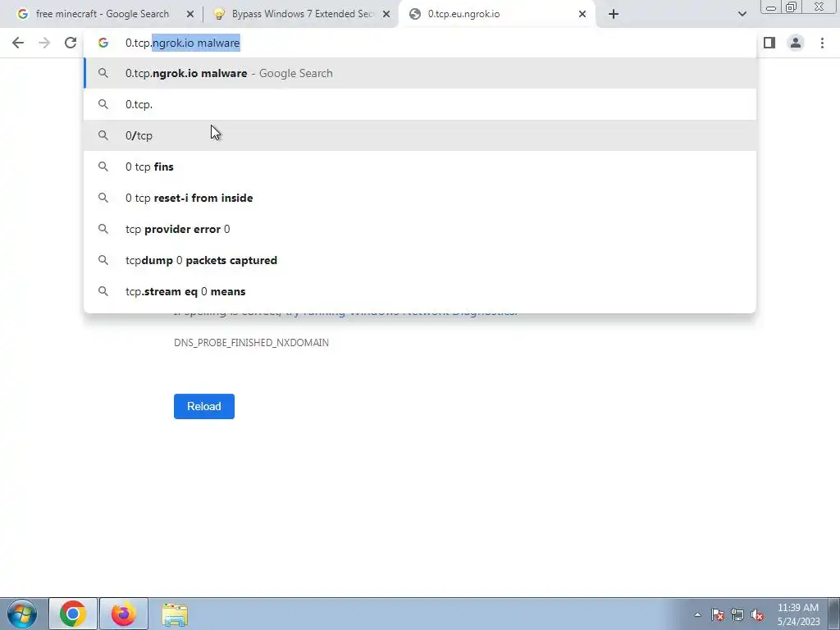The height and width of the screenshot is (630, 840).
Task: Expand the tab search chevron
Action: pyautogui.click(x=742, y=14)
